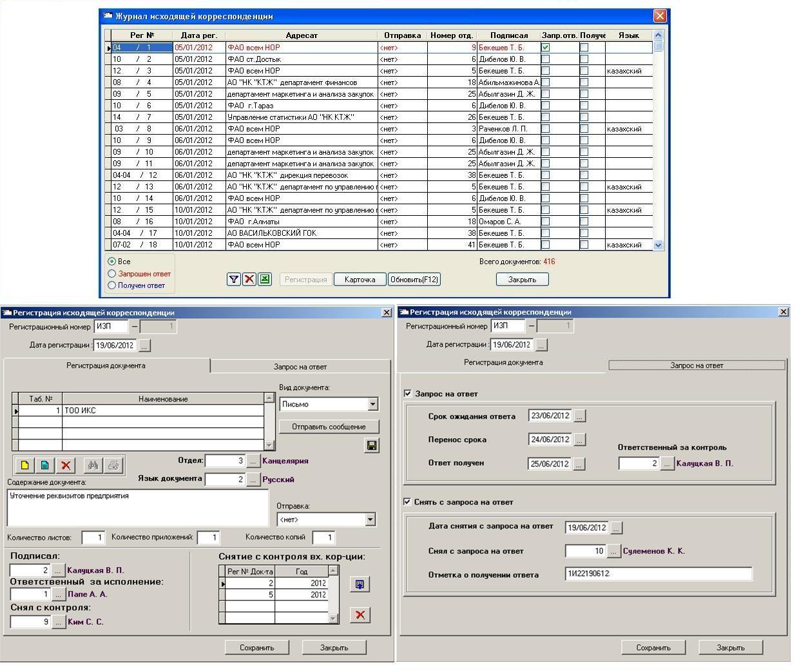Open the Ответственный за исполнение lookup ellipsis button
Screen dimensions: 799x672
coord(58,594)
